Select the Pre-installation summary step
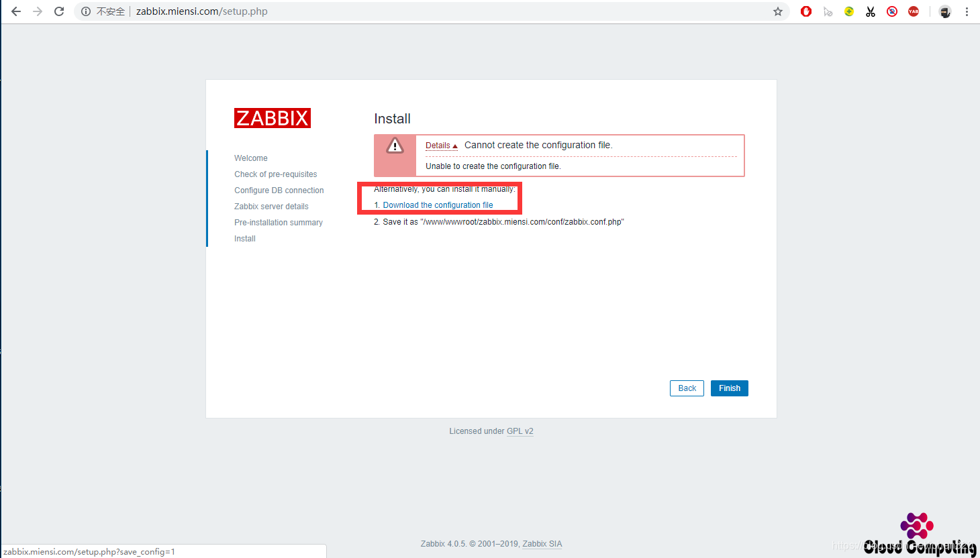Image resolution: width=980 pixels, height=558 pixels. [279, 223]
